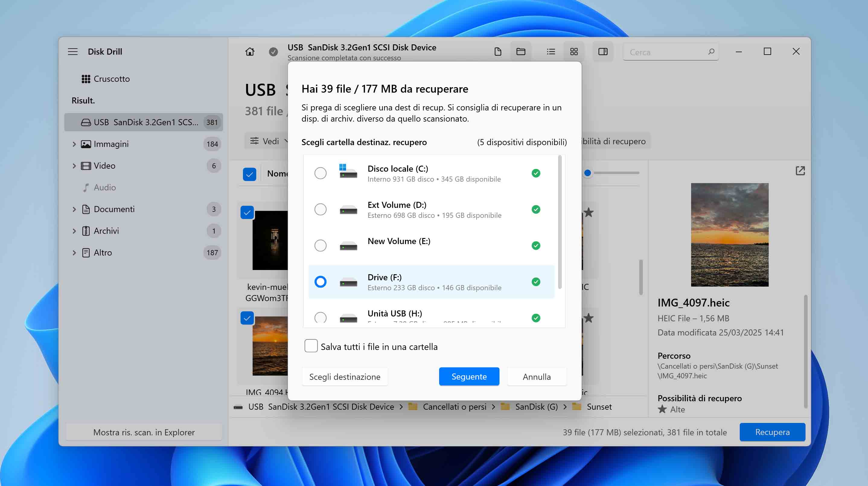Click green check status for Drive (F:)
Image resolution: width=868 pixels, height=486 pixels.
(536, 281)
